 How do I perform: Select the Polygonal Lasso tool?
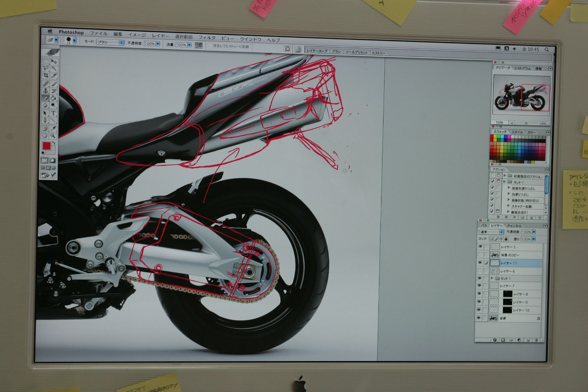tap(46, 68)
